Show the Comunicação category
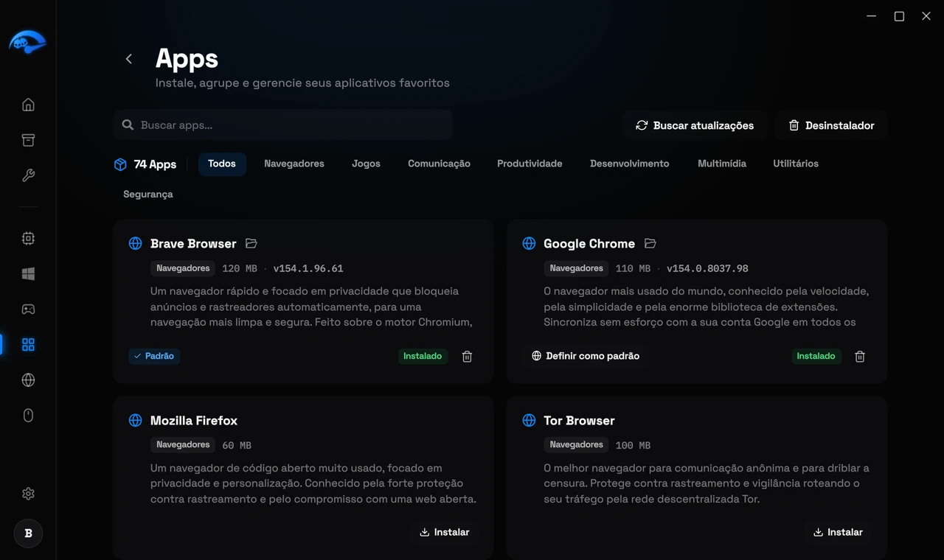The width and height of the screenshot is (944, 560). (x=439, y=164)
